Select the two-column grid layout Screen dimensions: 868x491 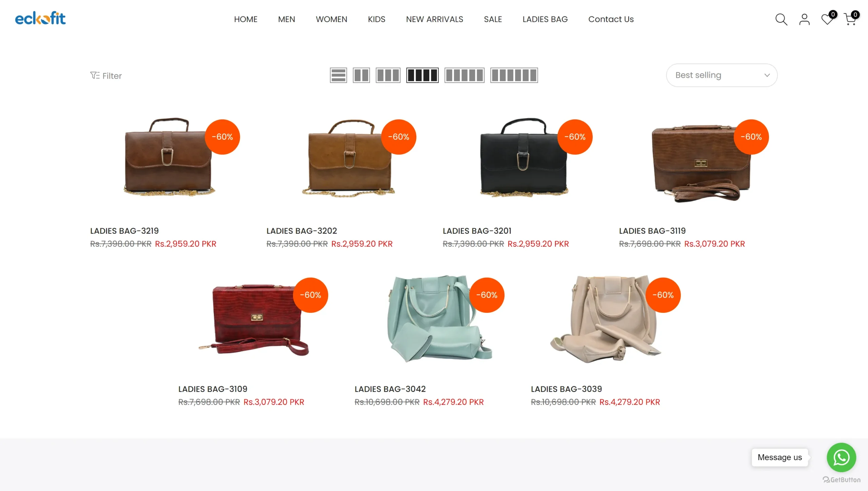coord(361,75)
